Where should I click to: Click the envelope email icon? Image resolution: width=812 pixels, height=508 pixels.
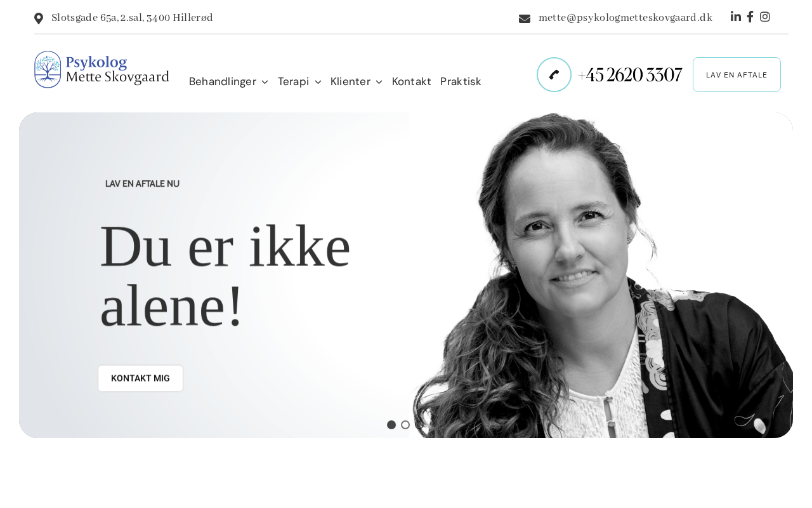pyautogui.click(x=525, y=18)
